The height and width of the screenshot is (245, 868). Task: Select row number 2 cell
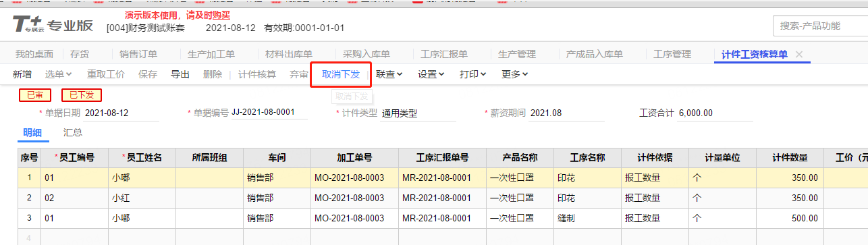coord(29,198)
